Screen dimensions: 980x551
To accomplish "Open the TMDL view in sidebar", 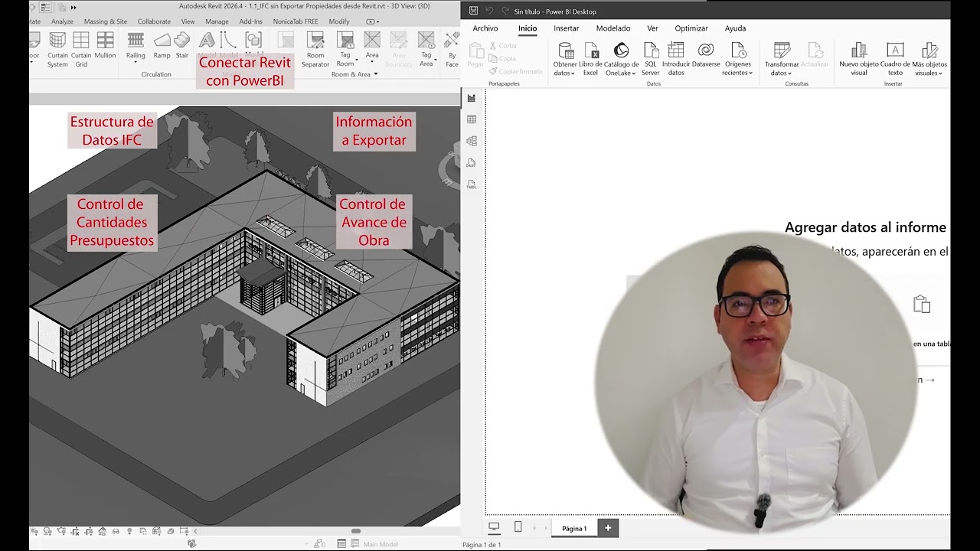I will [472, 184].
